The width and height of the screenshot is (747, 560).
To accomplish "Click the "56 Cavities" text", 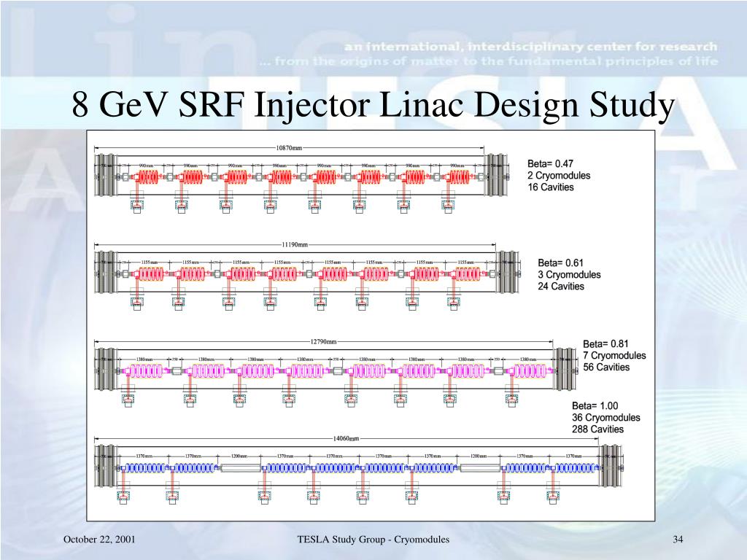I will point(606,367).
